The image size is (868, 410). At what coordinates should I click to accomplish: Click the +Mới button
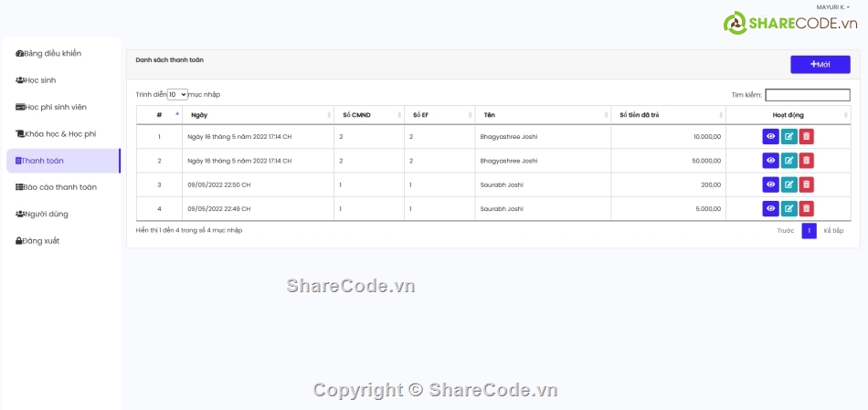click(820, 65)
